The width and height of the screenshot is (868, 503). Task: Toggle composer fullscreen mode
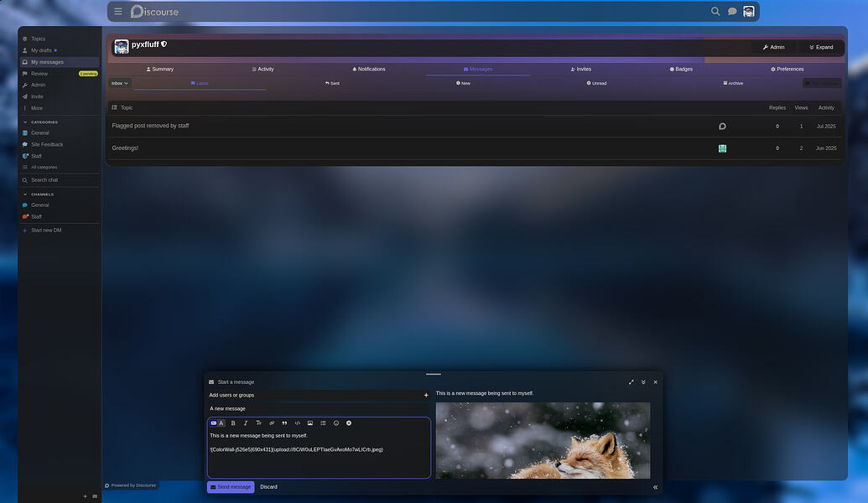click(632, 382)
